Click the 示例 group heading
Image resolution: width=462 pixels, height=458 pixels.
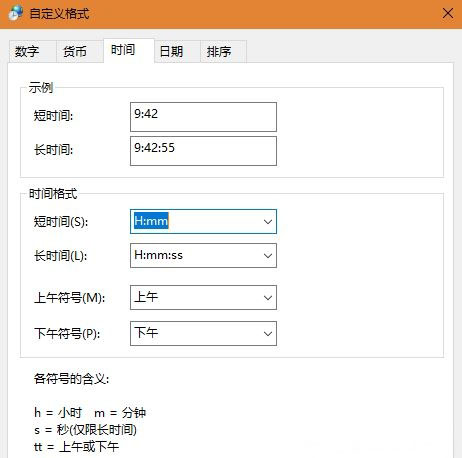click(x=41, y=88)
